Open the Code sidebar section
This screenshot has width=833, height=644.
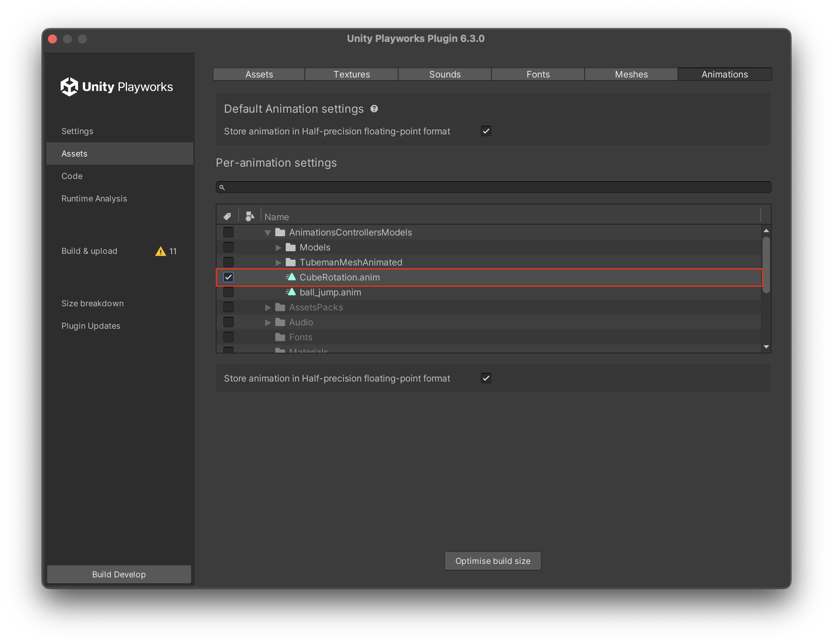[x=120, y=176]
